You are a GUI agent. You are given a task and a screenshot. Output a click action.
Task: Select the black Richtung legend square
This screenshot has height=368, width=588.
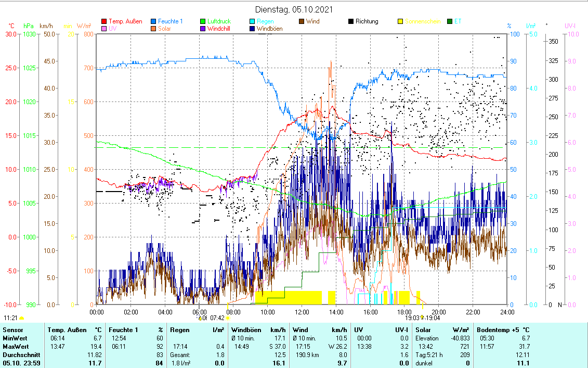351,21
